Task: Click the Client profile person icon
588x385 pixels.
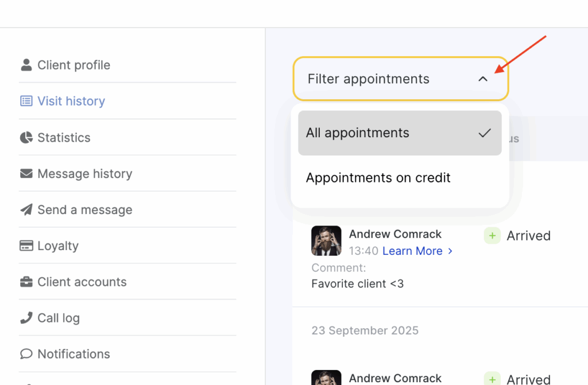Action: pos(26,65)
